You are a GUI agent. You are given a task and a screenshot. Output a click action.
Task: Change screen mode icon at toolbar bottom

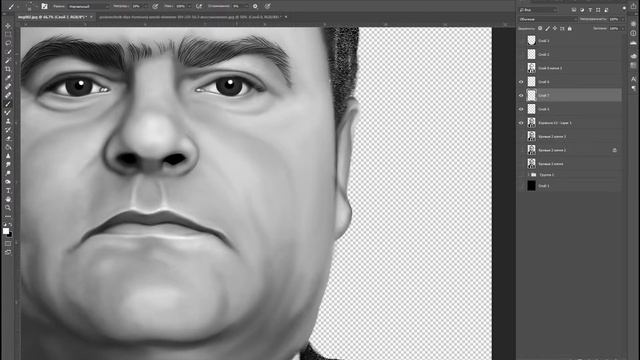pos(8,253)
